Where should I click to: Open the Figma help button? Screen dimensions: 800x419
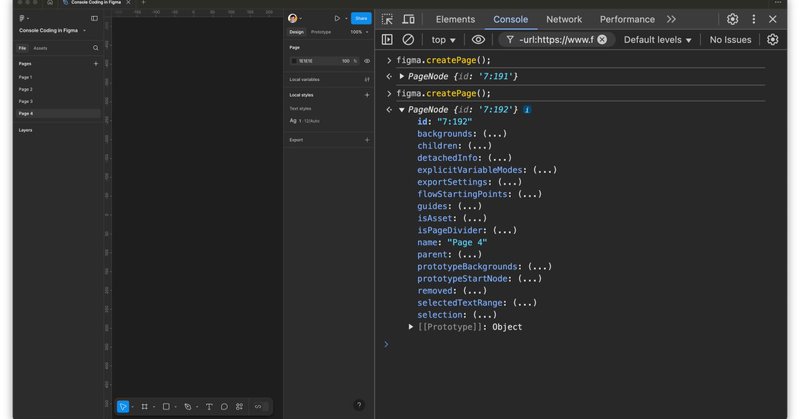pyautogui.click(x=359, y=405)
